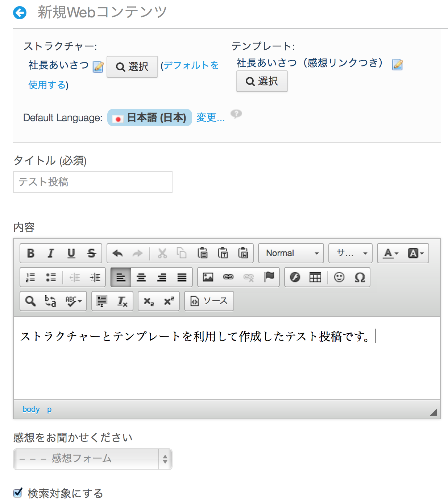448x502 pixels.
Task: Insert a numbered list
Action: tap(31, 277)
